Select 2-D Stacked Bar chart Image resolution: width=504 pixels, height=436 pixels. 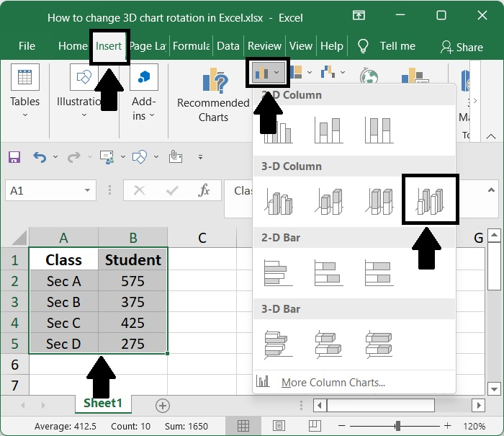point(328,273)
